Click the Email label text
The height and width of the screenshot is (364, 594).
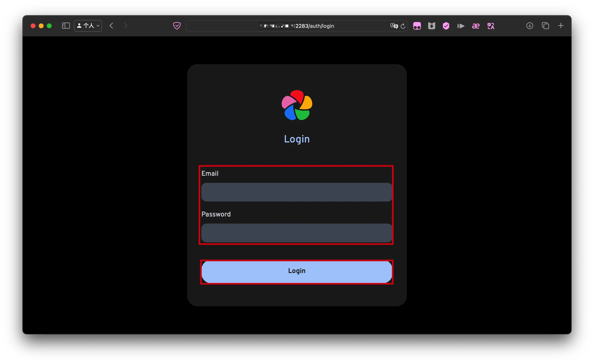click(x=210, y=173)
